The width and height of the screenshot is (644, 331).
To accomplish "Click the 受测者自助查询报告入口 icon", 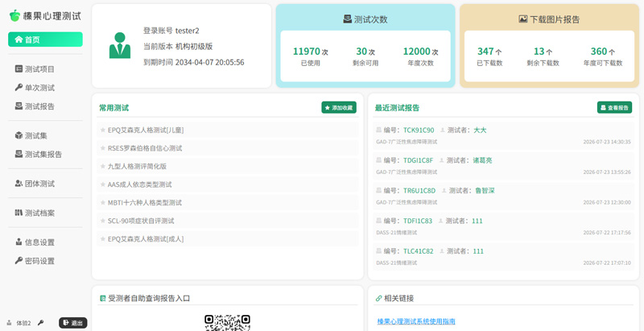I will tap(103, 299).
